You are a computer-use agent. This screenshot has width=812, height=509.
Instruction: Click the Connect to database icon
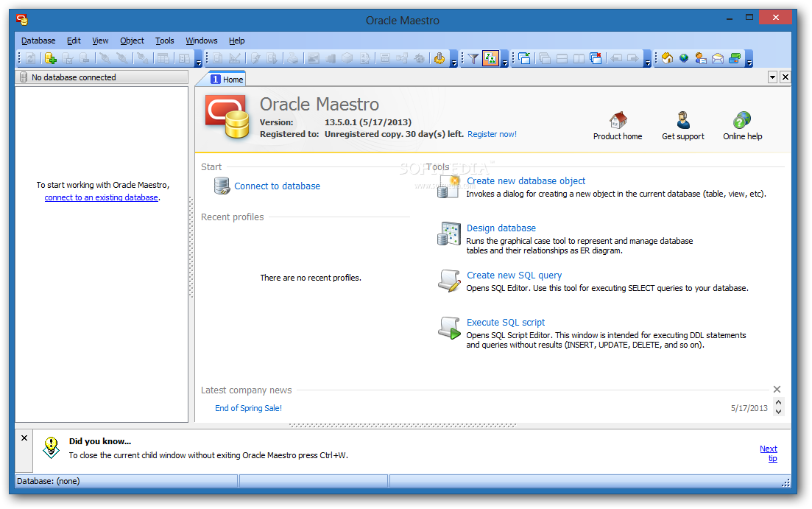(x=222, y=186)
